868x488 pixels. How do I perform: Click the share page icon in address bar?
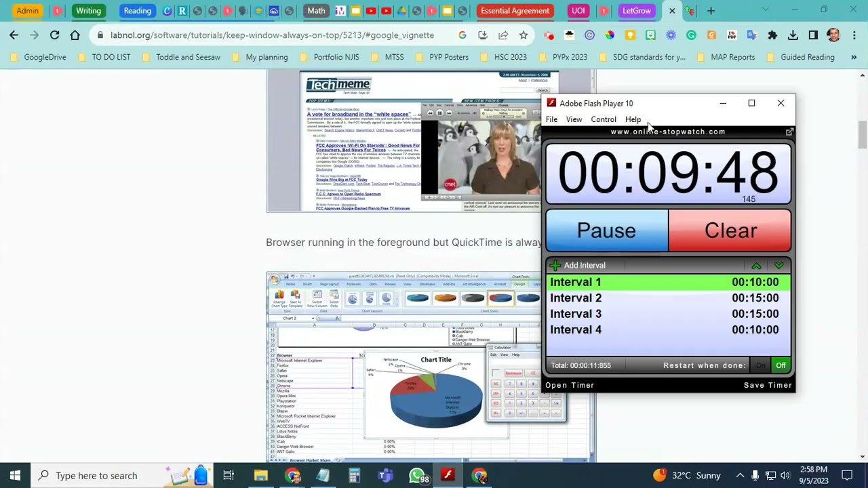click(x=503, y=35)
